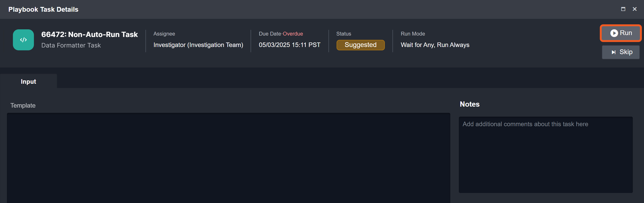Click the teal code formatter task icon
This screenshot has height=203, width=644.
pos(23,40)
